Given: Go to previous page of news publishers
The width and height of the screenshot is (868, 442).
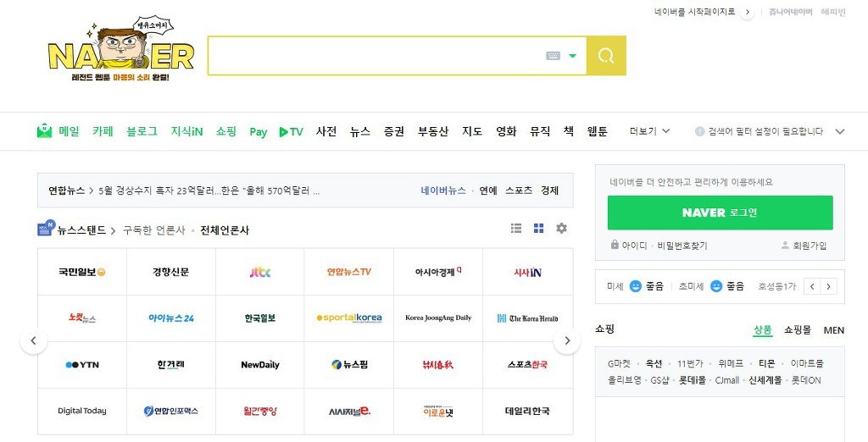Looking at the screenshot, I should click(x=33, y=341).
